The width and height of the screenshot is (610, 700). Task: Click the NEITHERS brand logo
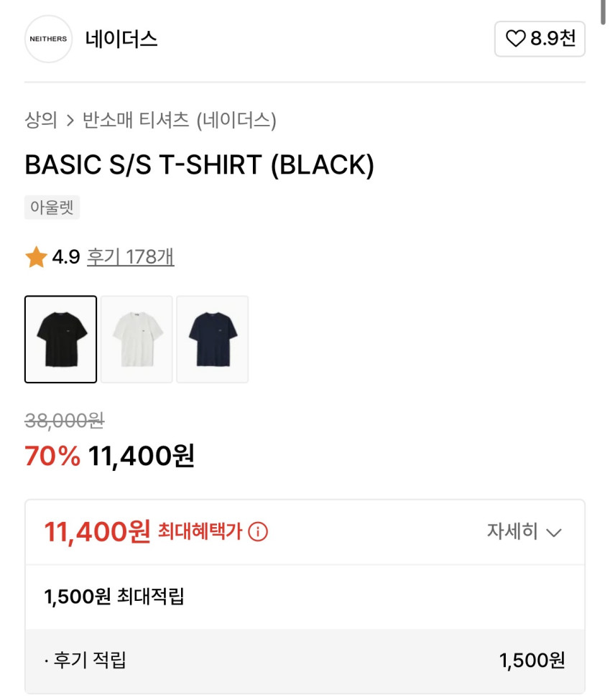(x=49, y=39)
